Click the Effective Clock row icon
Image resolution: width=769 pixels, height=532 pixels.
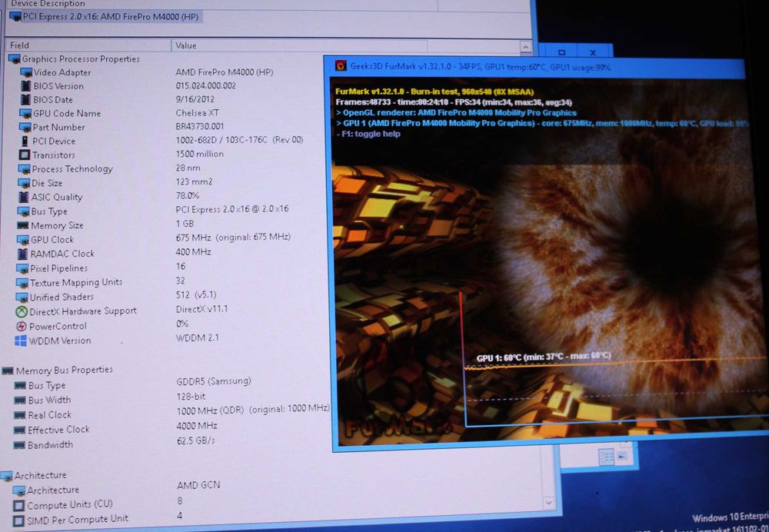(x=20, y=430)
